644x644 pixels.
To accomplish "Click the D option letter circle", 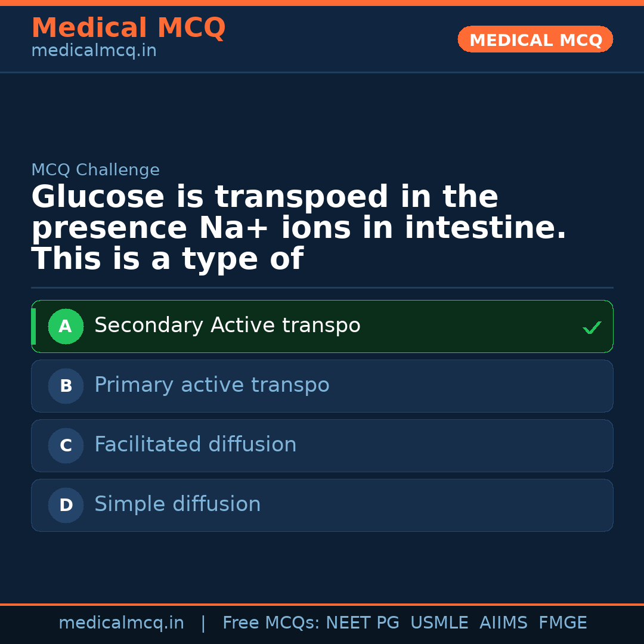I will [66, 505].
